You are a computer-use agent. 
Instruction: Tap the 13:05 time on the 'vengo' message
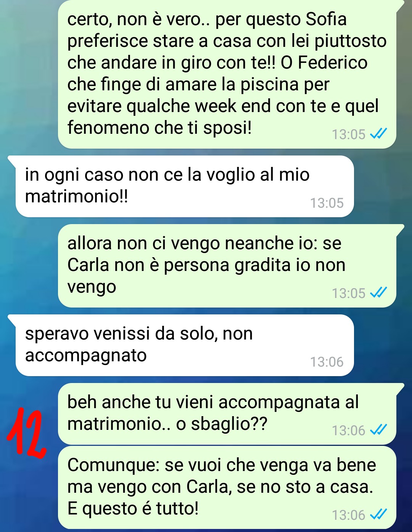pos(348,293)
